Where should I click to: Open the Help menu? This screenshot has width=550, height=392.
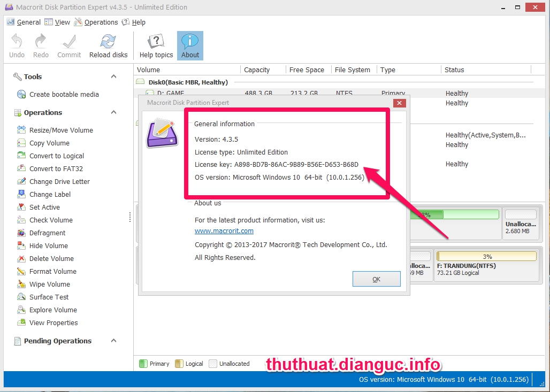click(x=134, y=22)
